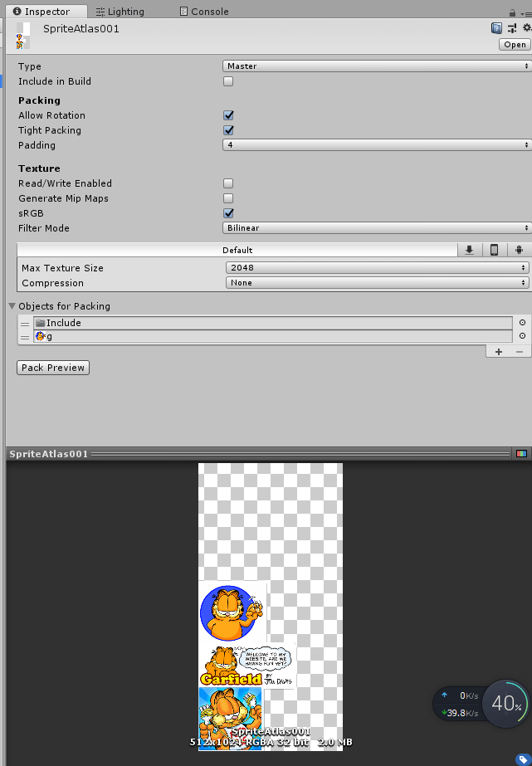Viewport: 532px width, 766px height.
Task: Add a new packing object with plus
Action: pos(498,352)
